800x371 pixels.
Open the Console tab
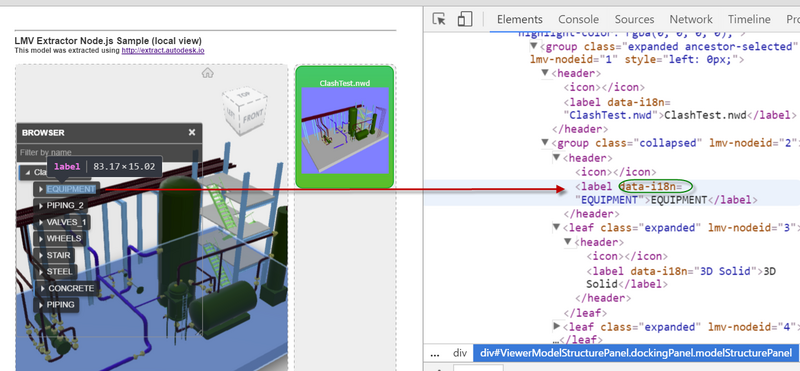point(578,19)
